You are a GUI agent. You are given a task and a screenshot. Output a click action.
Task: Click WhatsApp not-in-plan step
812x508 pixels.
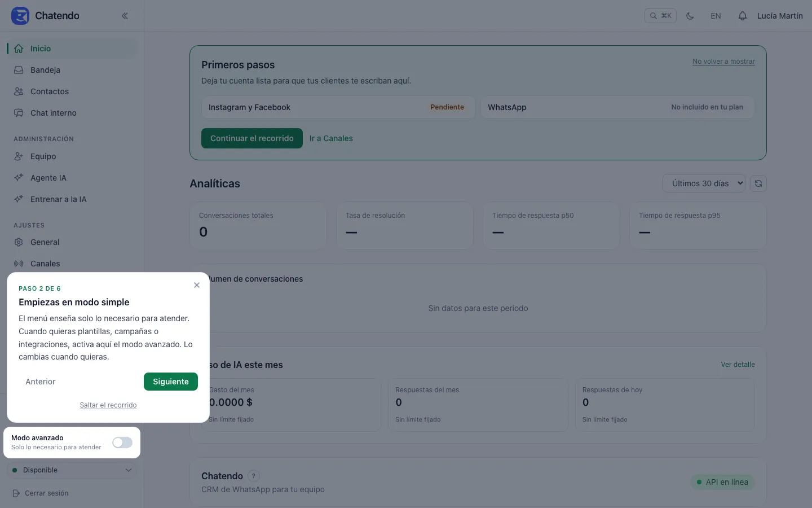tap(617, 107)
